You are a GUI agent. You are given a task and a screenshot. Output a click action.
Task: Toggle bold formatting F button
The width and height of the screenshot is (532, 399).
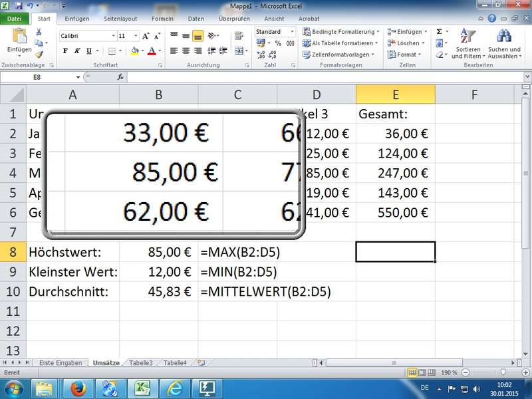tap(65, 51)
